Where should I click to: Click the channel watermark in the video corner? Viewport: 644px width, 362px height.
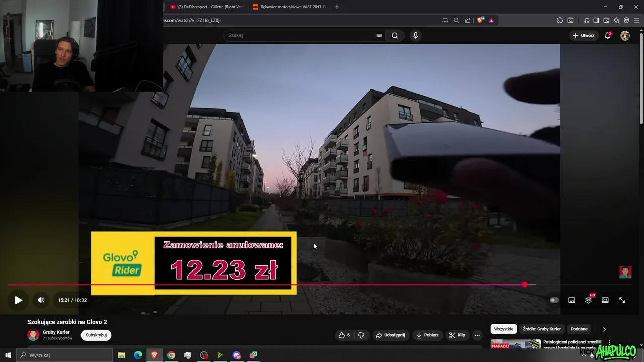coord(625,272)
